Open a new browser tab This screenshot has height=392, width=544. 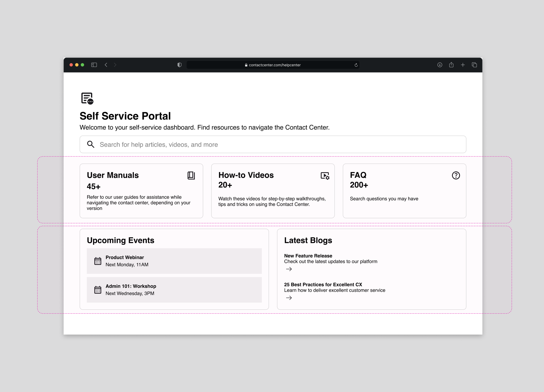coord(463,65)
